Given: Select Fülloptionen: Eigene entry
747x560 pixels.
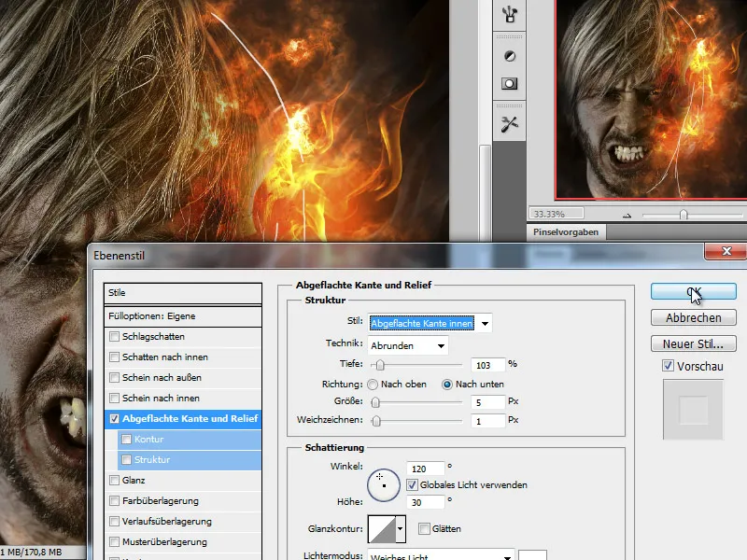Looking at the screenshot, I should (x=183, y=316).
